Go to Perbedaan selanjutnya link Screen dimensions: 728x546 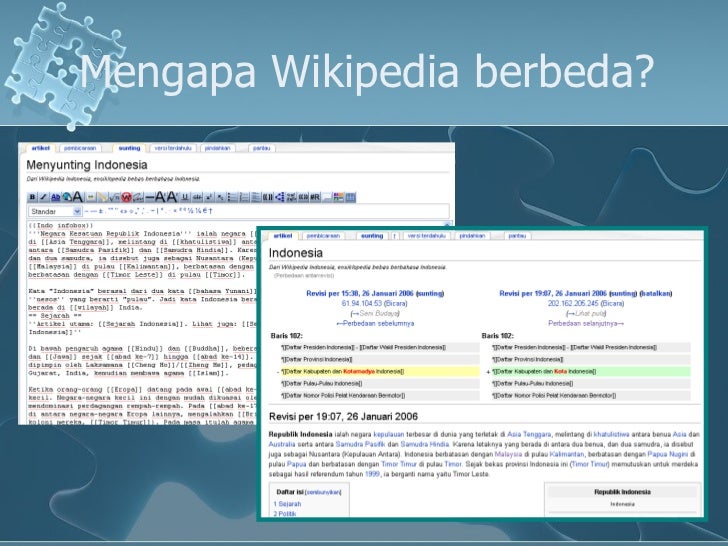pos(586,324)
